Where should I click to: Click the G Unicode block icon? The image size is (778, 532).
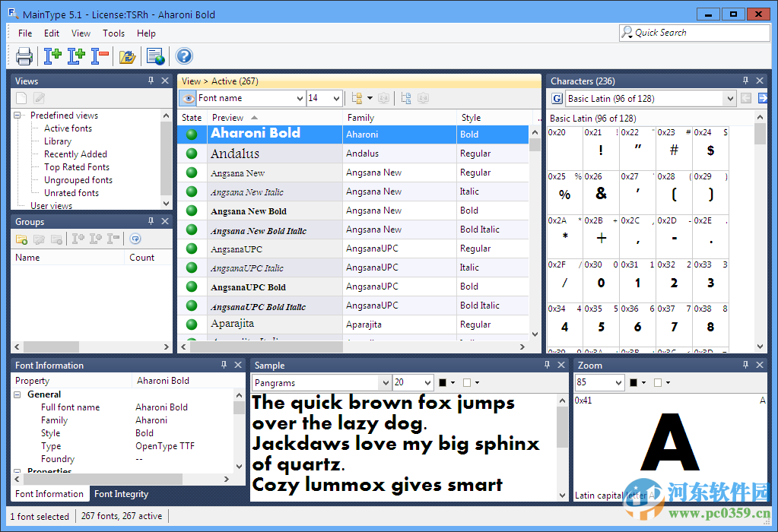557,99
